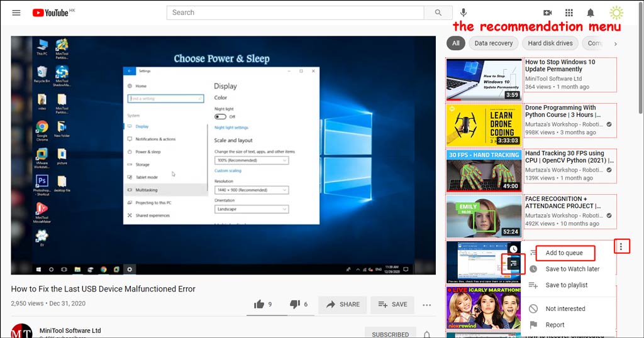Select Multitasking in Settings sidebar
Image resolution: width=644 pixels, height=338 pixels.
pos(146,190)
